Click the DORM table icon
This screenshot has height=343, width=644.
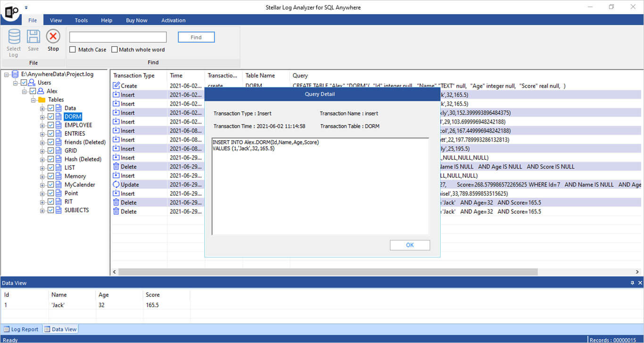59,117
